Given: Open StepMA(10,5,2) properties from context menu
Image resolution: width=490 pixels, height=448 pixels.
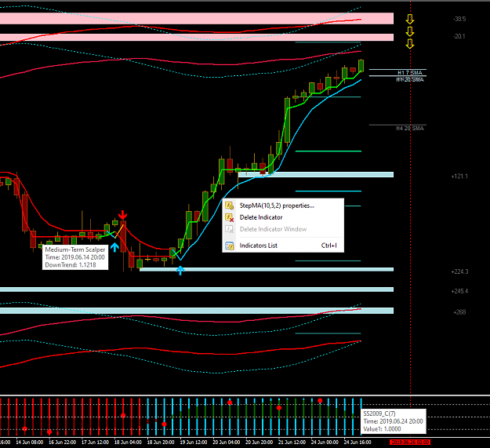Looking at the screenshot, I should (283, 206).
